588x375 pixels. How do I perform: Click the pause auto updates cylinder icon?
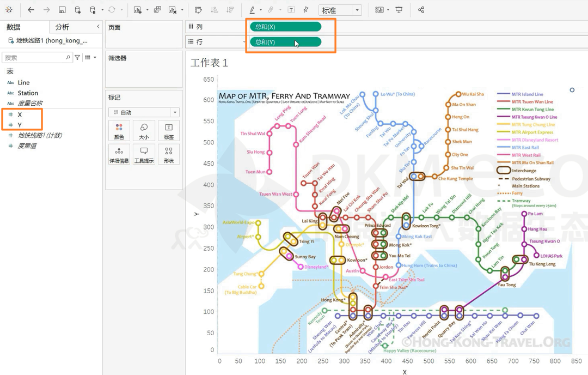(93, 10)
